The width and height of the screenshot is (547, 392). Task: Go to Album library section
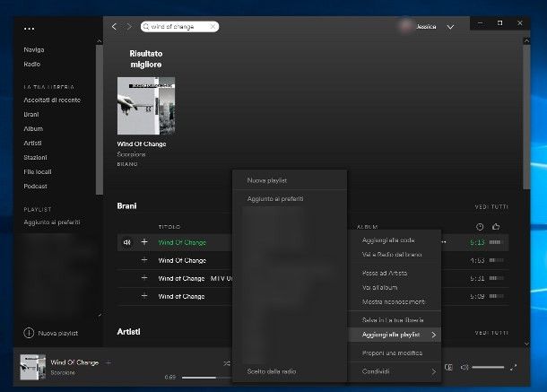(x=33, y=128)
